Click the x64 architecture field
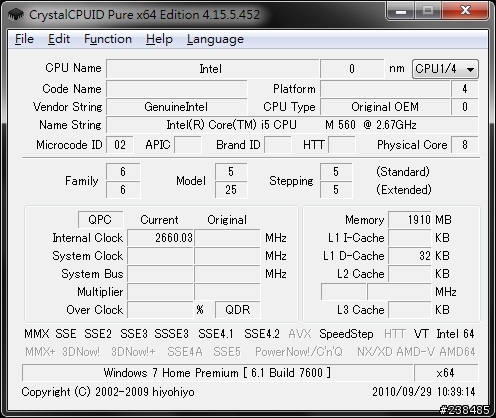The image size is (496, 418). click(446, 372)
